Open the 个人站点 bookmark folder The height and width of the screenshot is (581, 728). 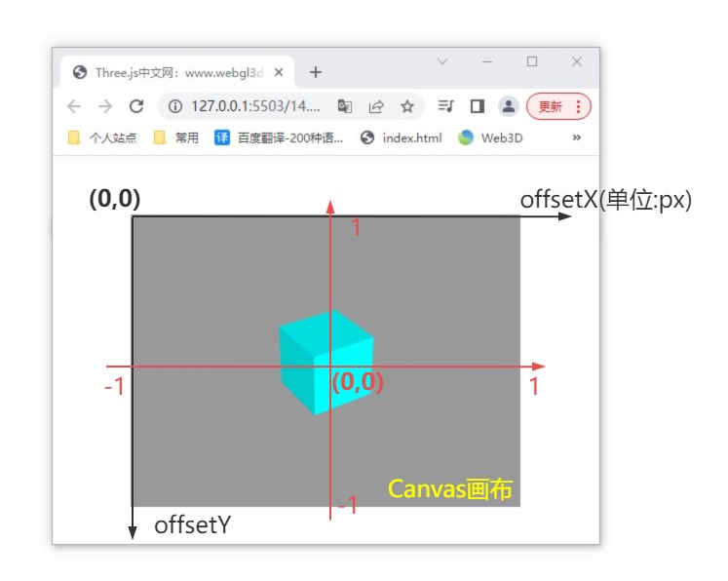102,138
